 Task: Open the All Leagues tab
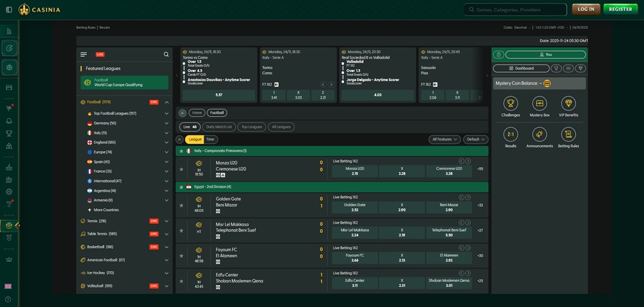pyautogui.click(x=281, y=127)
